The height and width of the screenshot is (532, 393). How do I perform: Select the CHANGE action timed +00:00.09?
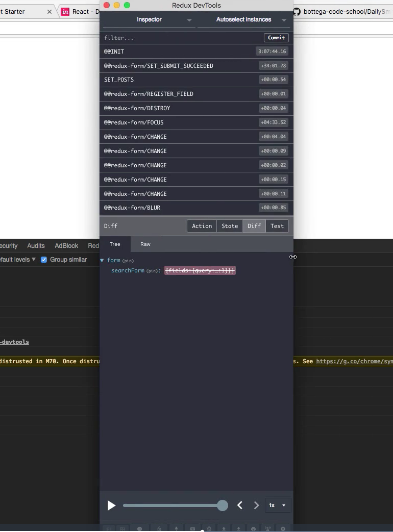[x=196, y=150]
